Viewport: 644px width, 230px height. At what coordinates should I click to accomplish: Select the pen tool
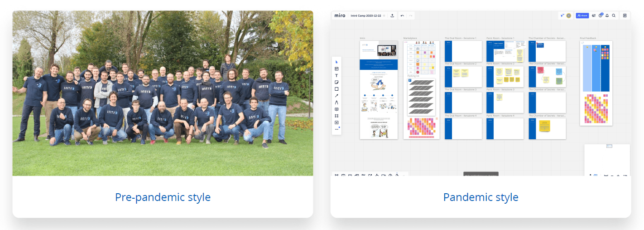[x=336, y=103]
